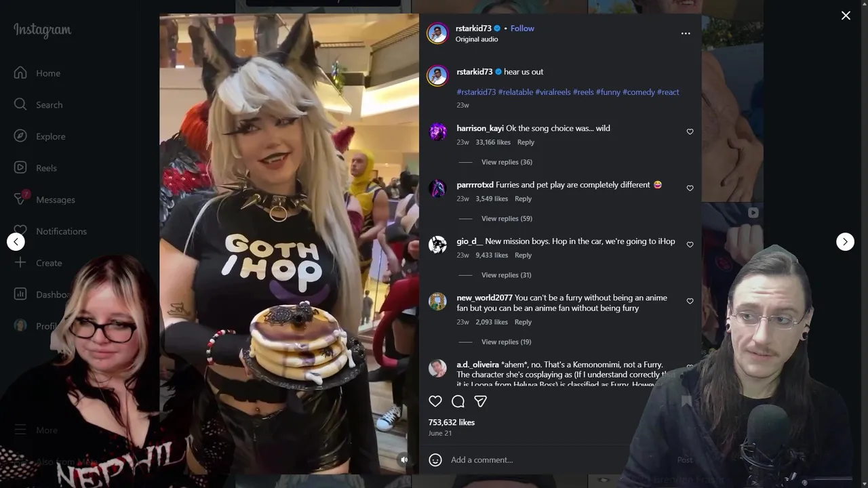Close the post with X button

coord(846,16)
